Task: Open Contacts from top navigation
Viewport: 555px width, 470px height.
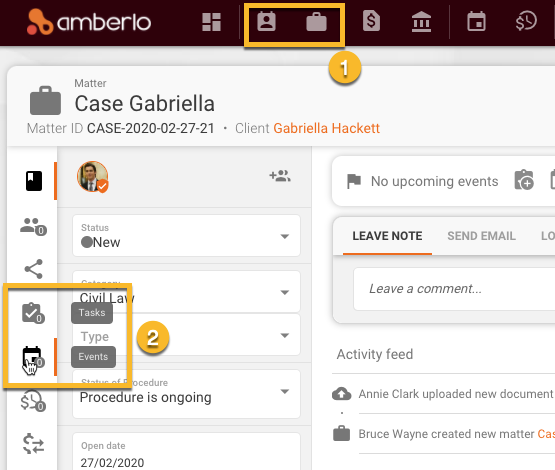Action: pos(266,22)
